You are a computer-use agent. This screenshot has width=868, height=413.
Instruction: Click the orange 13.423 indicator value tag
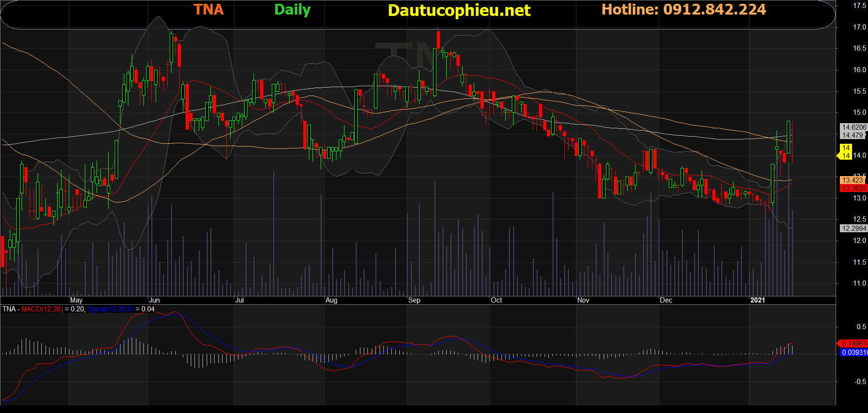pyautogui.click(x=852, y=180)
